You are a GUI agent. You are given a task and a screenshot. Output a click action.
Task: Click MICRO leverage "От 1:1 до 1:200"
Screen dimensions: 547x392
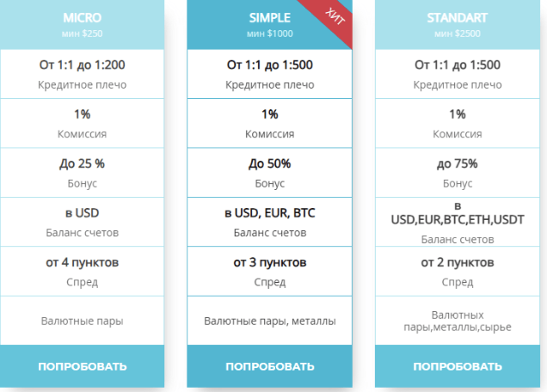pyautogui.click(x=82, y=64)
